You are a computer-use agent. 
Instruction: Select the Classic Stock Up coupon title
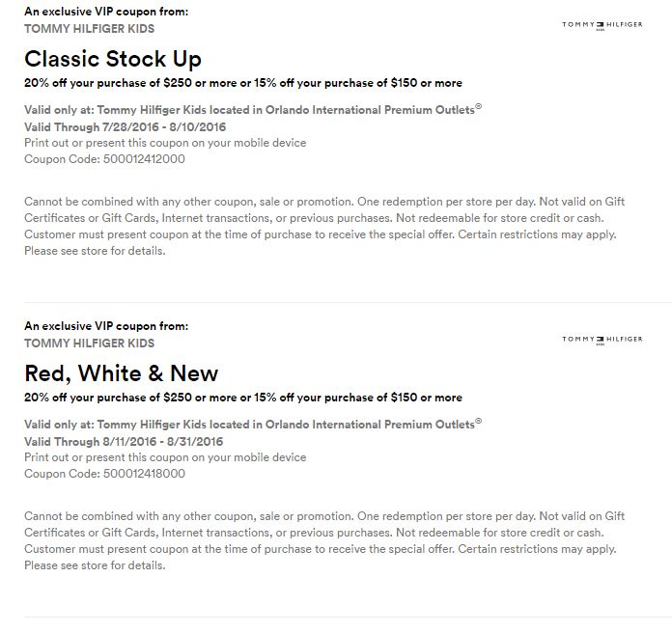[x=113, y=59]
